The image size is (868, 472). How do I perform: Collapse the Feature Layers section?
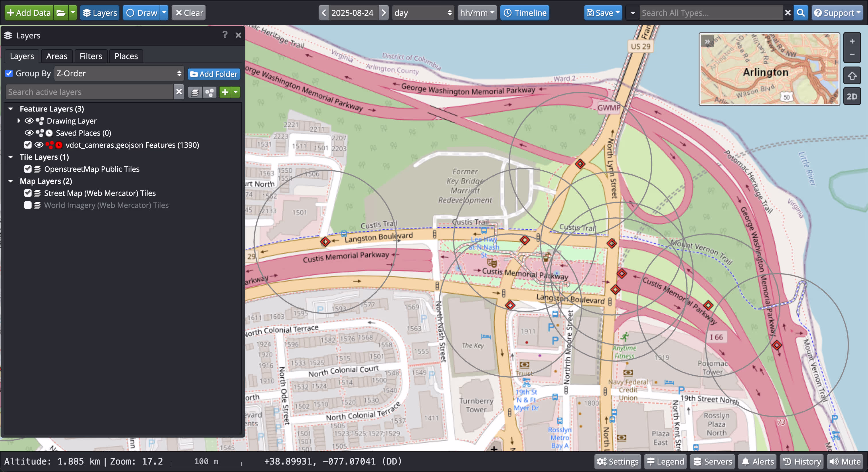pyautogui.click(x=10, y=108)
